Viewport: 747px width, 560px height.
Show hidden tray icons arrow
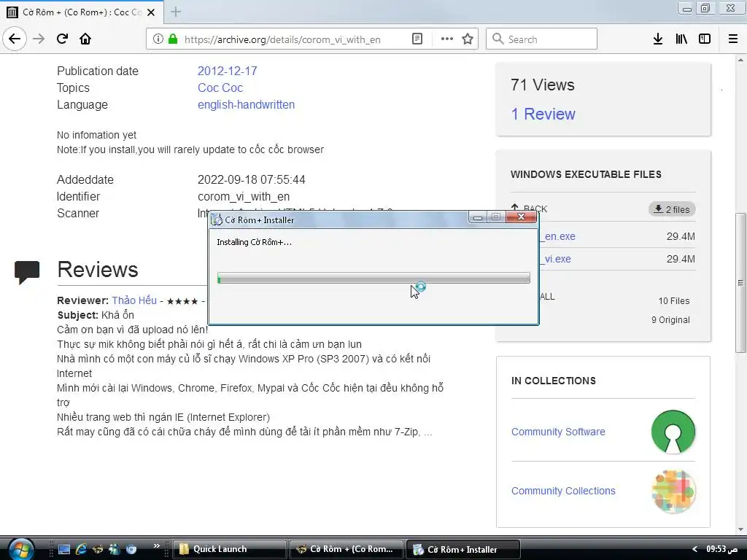[x=694, y=549]
